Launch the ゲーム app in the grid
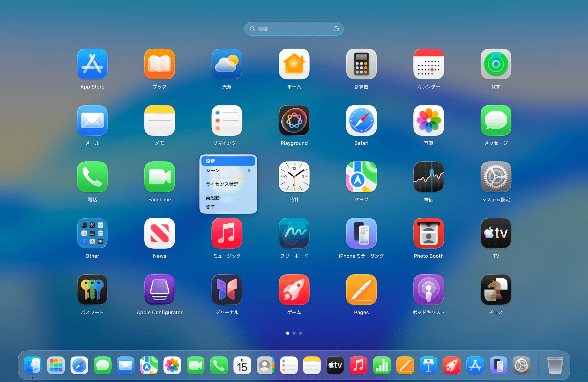 tap(294, 290)
